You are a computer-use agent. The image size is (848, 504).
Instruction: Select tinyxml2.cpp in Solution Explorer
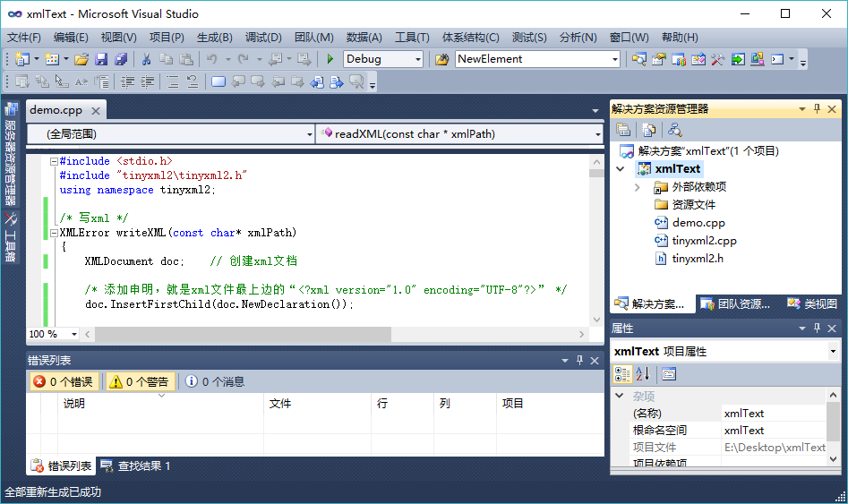(x=704, y=241)
